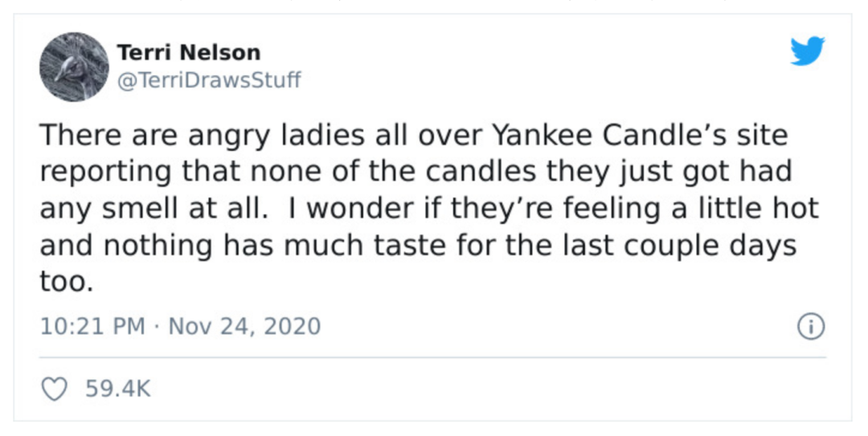Click the @TerriDrawsStuff handle
Screen dimensions: 868x436
pos(209,80)
